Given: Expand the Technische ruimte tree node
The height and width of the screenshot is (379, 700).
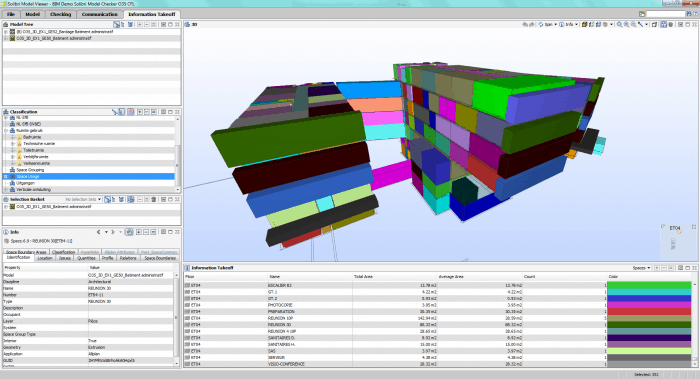Looking at the screenshot, I should pyautogui.click(x=13, y=144).
